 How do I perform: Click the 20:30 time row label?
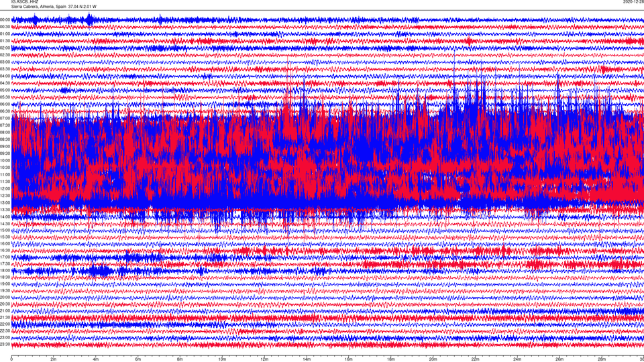5,304
